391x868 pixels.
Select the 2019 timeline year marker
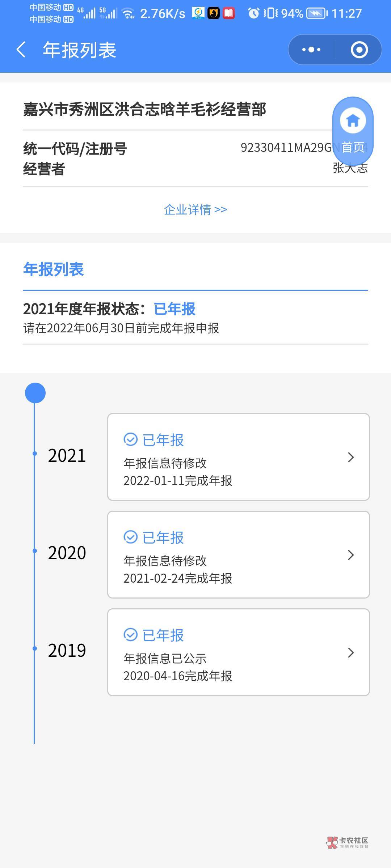coord(67,651)
